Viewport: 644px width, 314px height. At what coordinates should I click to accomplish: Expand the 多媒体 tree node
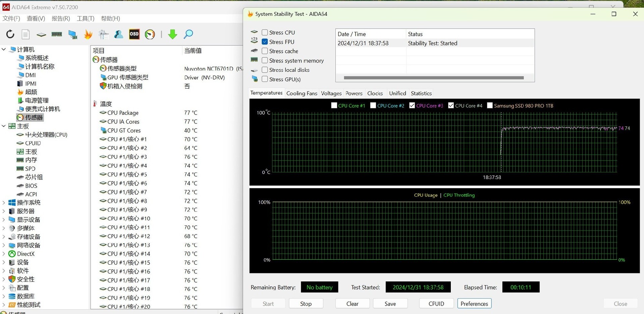[4, 228]
